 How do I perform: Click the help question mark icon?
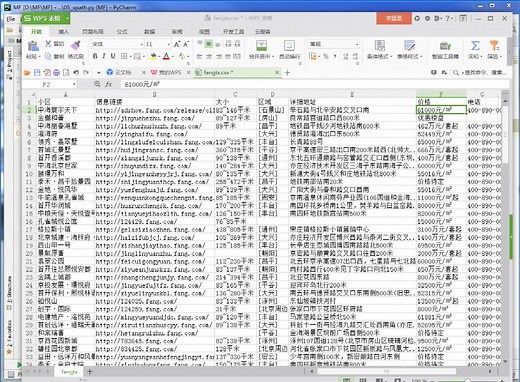point(447,18)
